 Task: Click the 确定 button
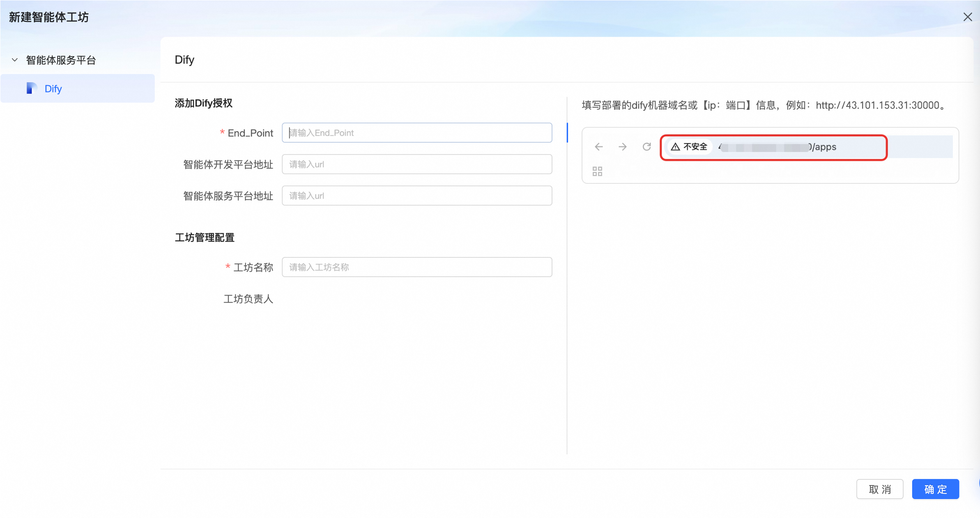tap(936, 489)
